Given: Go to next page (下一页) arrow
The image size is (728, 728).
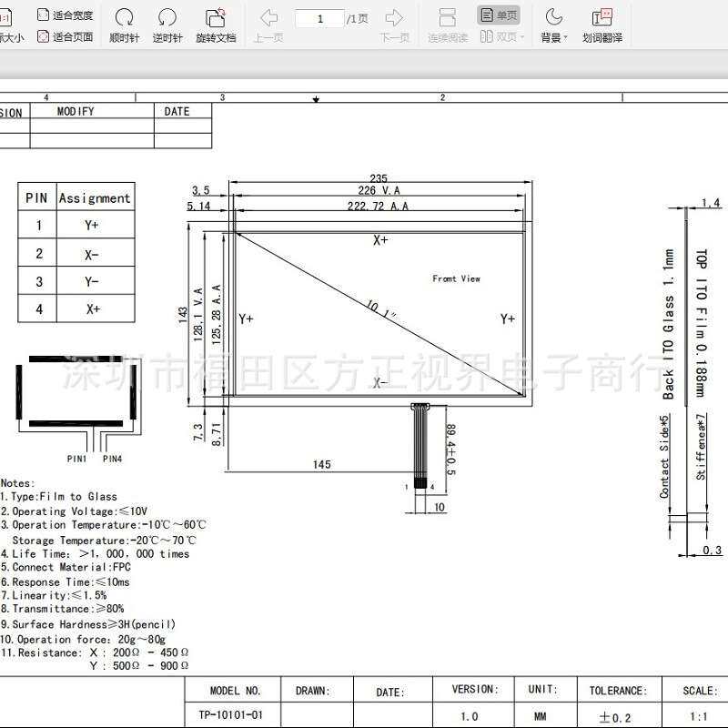Looking at the screenshot, I should tap(394, 25).
